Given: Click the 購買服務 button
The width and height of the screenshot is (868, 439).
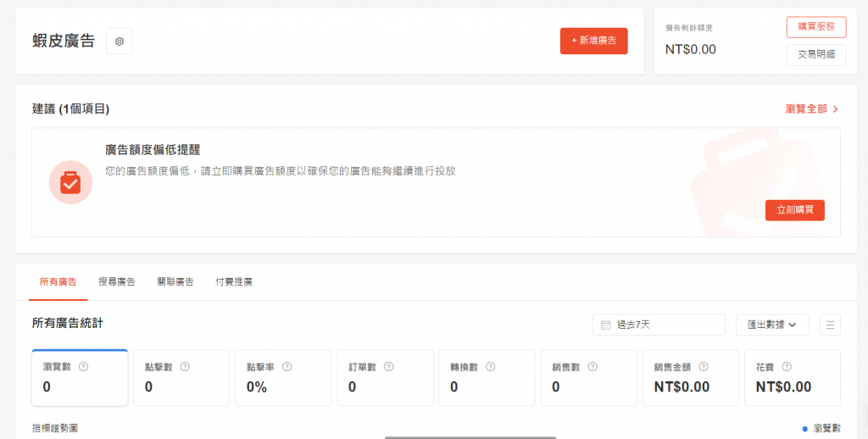Looking at the screenshot, I should 816,27.
